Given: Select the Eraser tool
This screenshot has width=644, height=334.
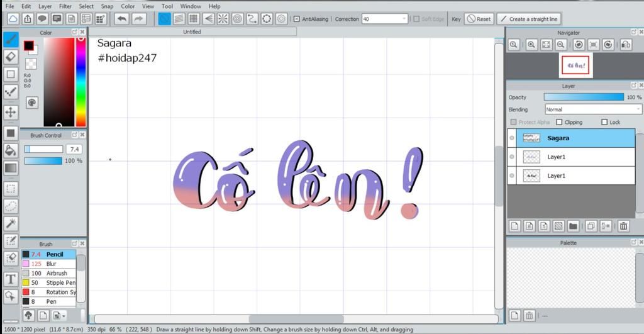Looking at the screenshot, I should pos(11,57).
